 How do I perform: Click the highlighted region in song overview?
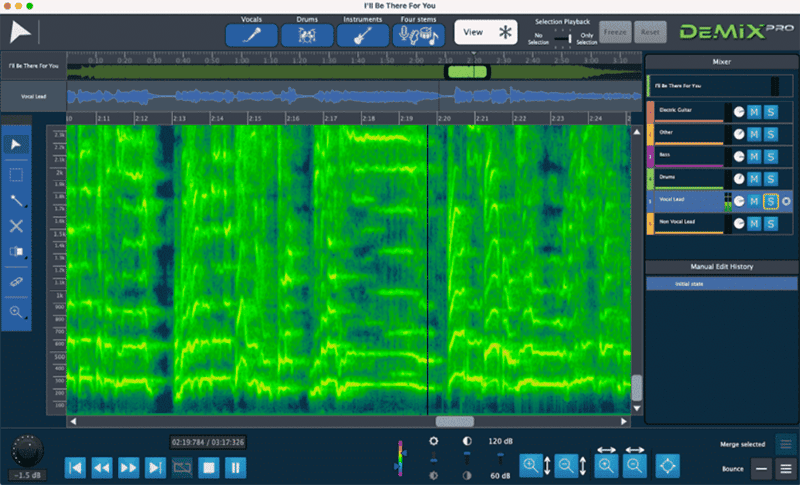tap(467, 72)
